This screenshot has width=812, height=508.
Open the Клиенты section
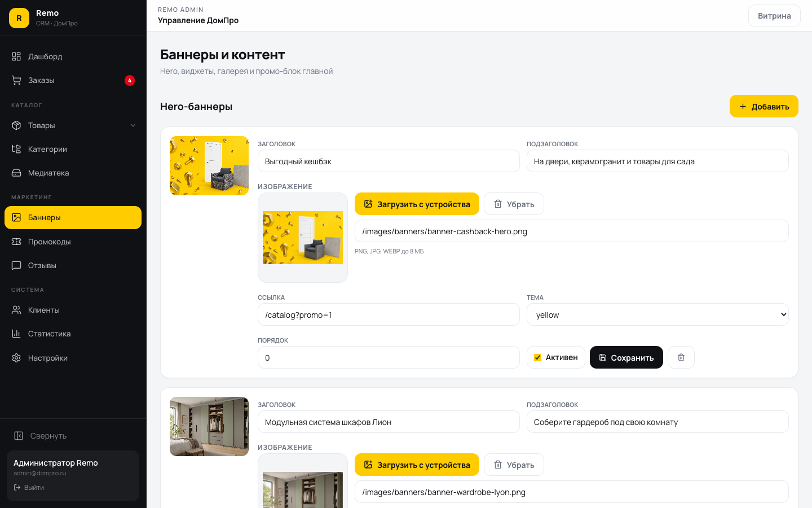tap(73, 310)
